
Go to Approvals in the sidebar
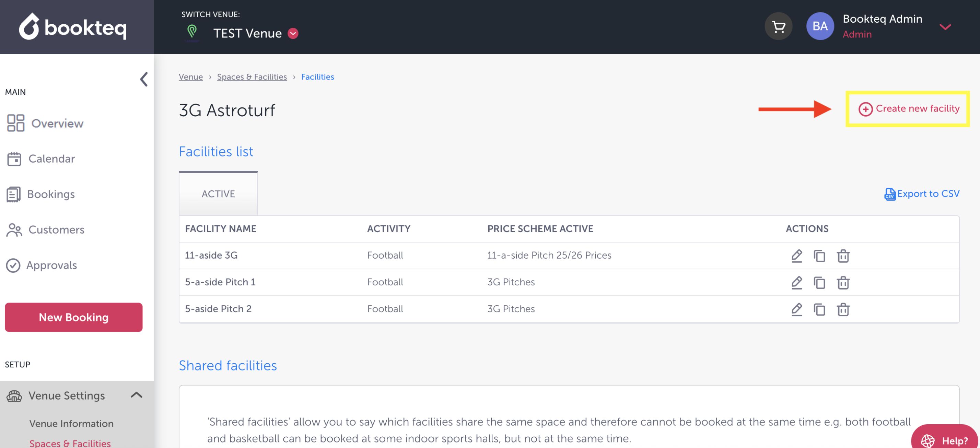(x=51, y=265)
